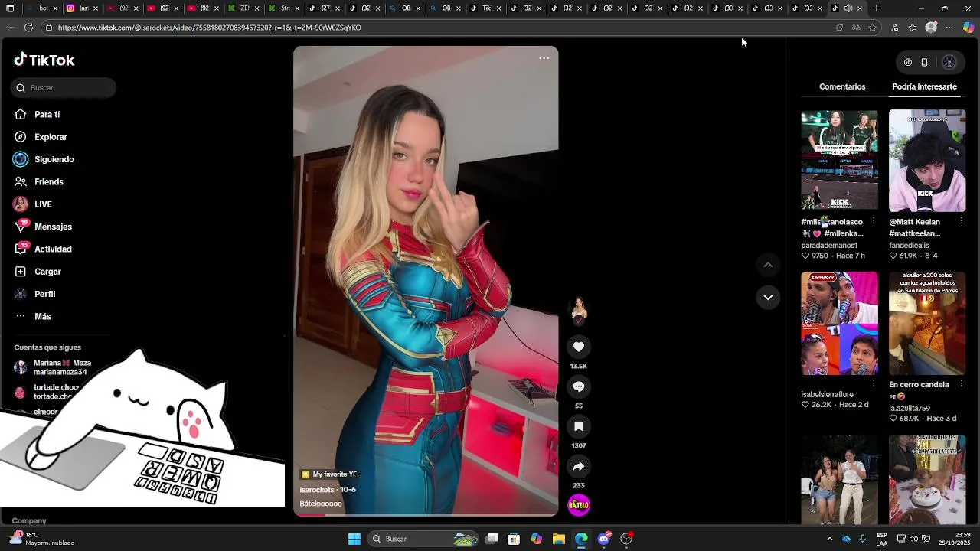Open the En cerro candela video thumbnail
The image size is (980, 551).
pyautogui.click(x=927, y=323)
